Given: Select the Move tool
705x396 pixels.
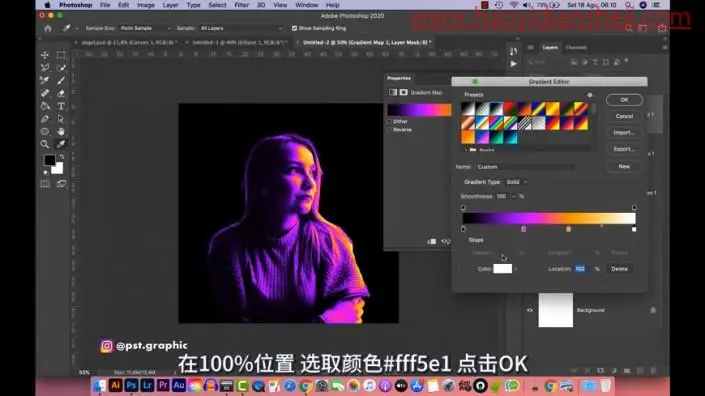Looking at the screenshot, I should pyautogui.click(x=45, y=55).
